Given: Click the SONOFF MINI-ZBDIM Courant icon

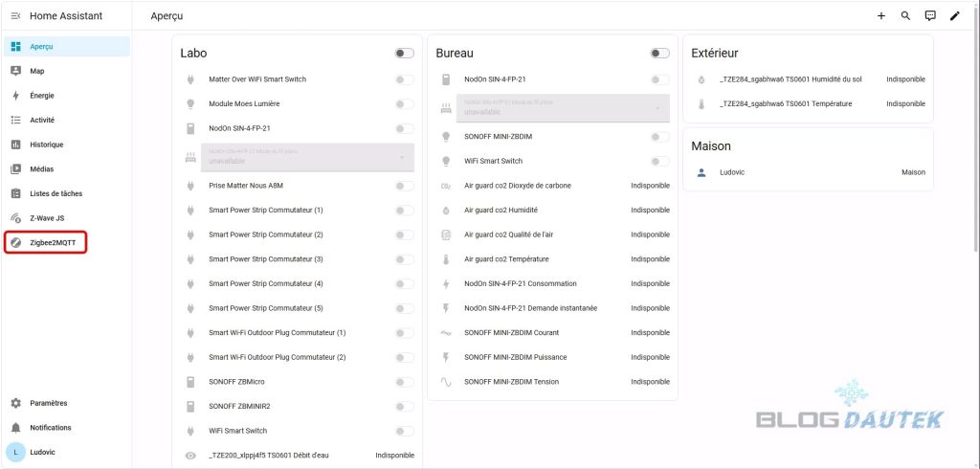Looking at the screenshot, I should coord(446,333).
